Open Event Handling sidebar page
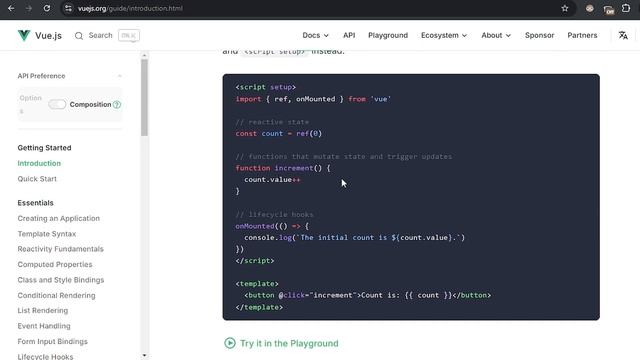 [44, 326]
